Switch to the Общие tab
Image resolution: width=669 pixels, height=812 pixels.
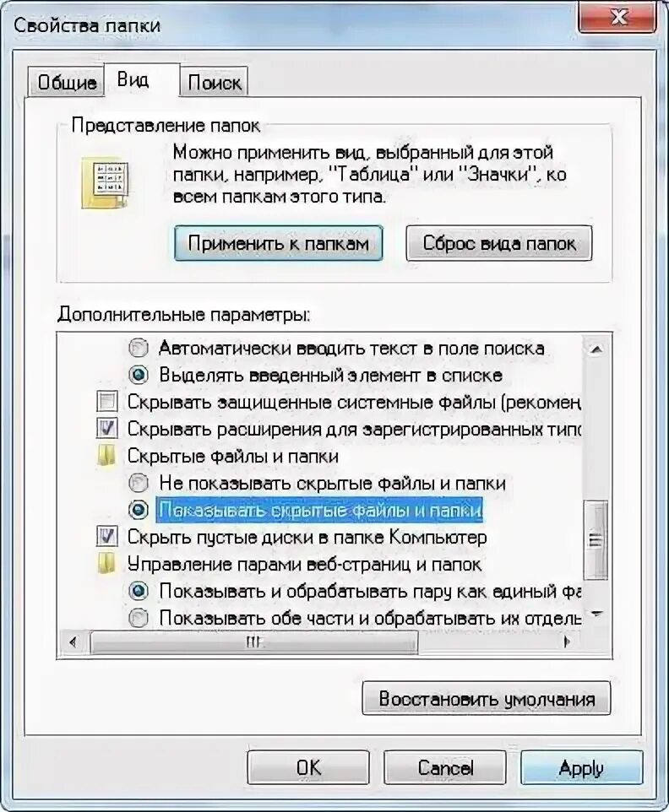click(67, 82)
